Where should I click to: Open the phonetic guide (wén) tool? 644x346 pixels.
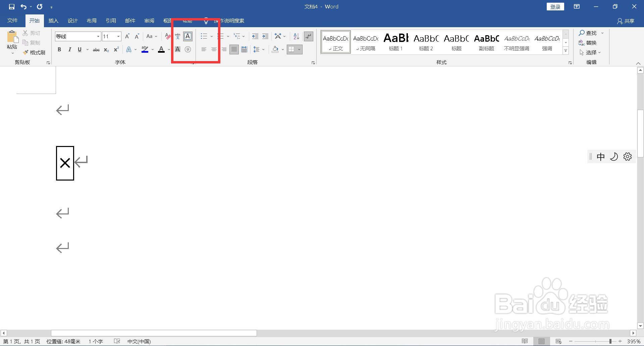[x=178, y=36]
